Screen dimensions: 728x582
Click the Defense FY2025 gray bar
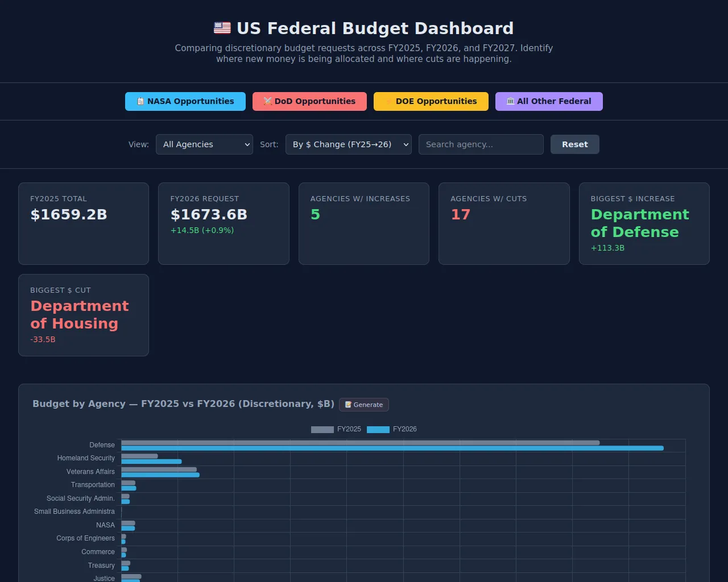[361, 443]
